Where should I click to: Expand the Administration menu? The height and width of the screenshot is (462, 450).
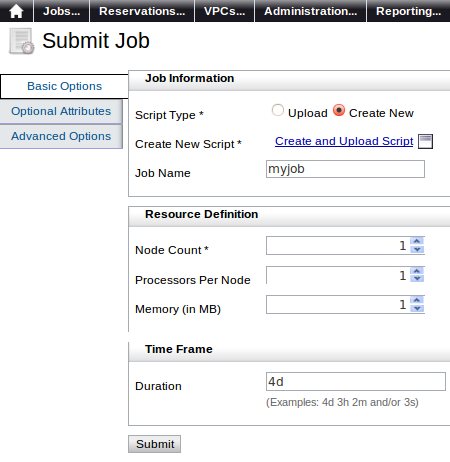[x=310, y=11]
